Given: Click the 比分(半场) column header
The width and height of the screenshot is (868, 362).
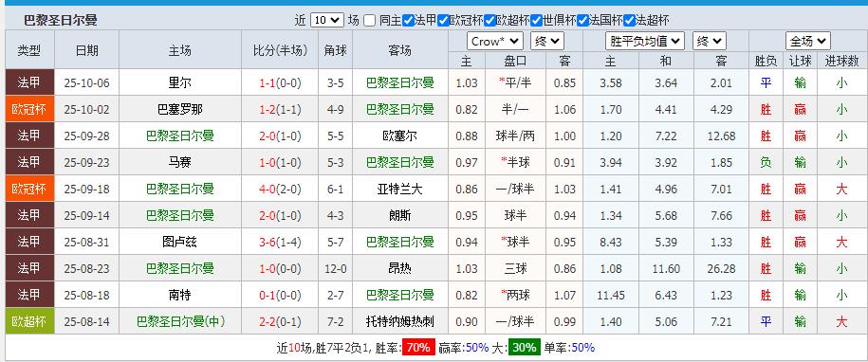Looking at the screenshot, I should click(280, 50).
